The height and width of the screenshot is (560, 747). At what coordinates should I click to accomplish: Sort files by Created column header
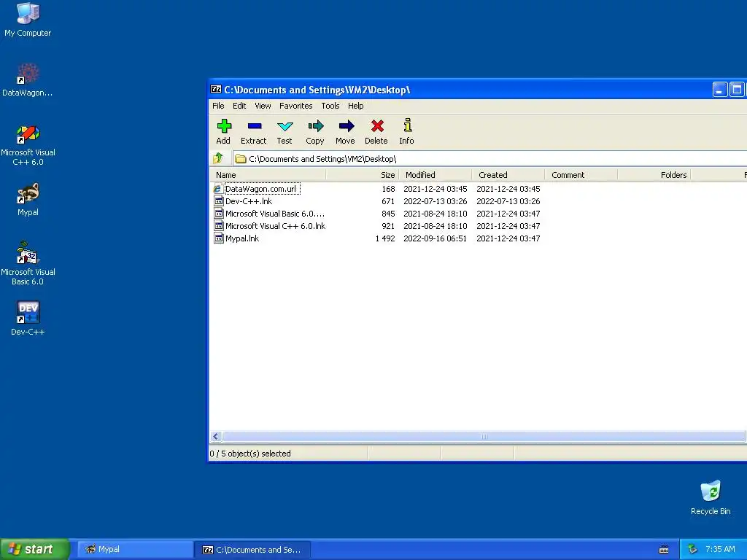508,175
